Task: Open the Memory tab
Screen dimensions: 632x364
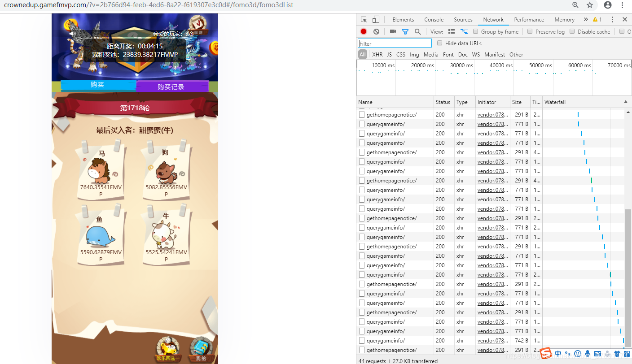Action: point(565,19)
